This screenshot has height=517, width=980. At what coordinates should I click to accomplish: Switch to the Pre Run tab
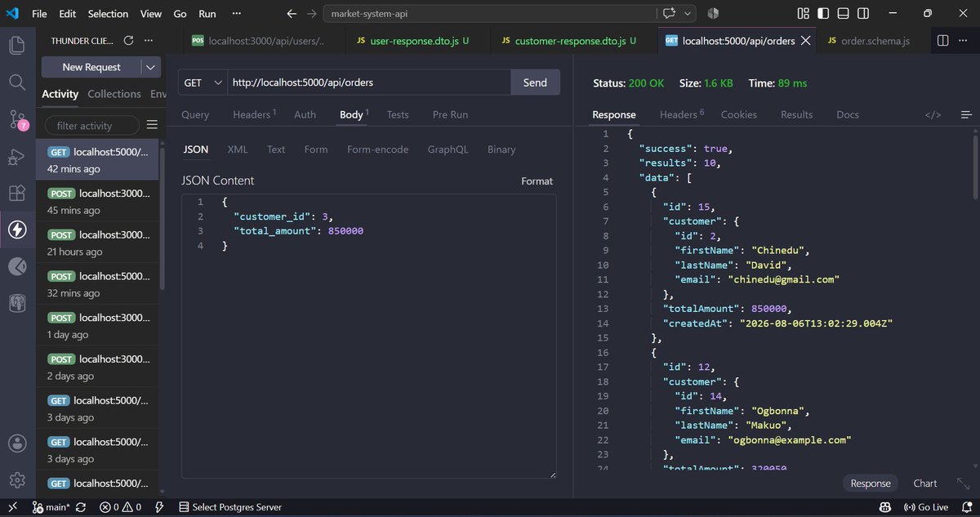pyautogui.click(x=450, y=115)
